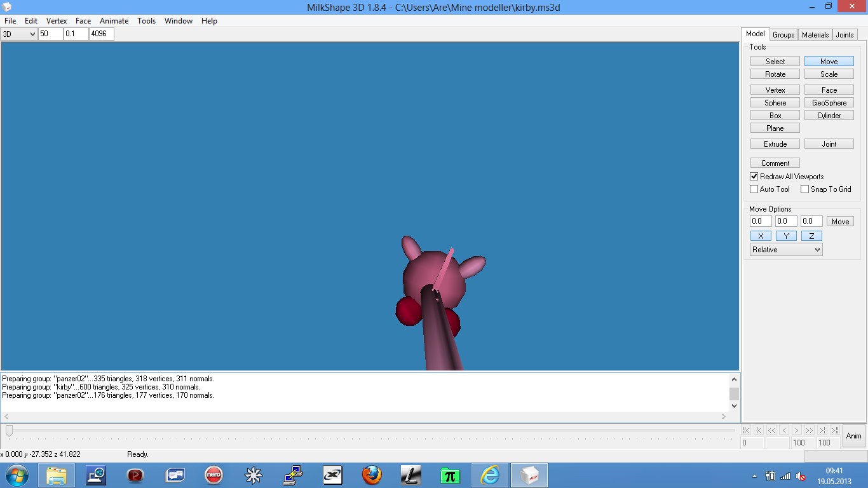Enable the Auto Tool checkbox
This screenshot has width=868, height=488.
tap(754, 189)
